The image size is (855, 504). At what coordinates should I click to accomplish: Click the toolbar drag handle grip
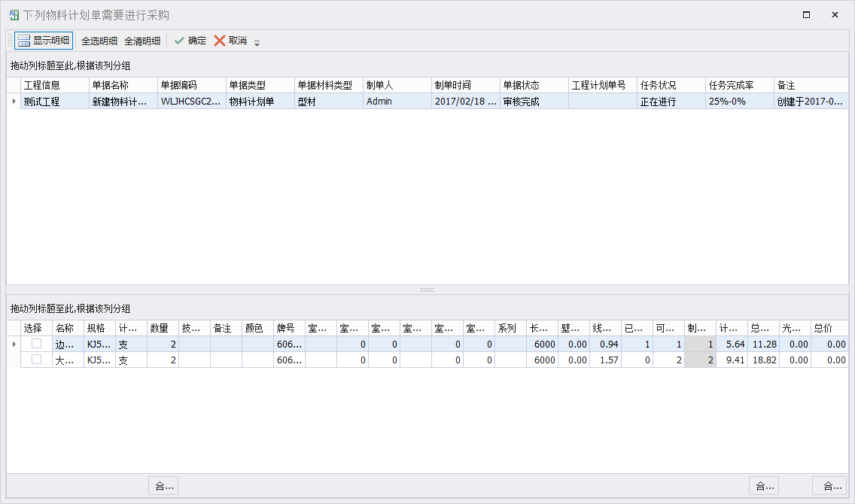point(10,41)
